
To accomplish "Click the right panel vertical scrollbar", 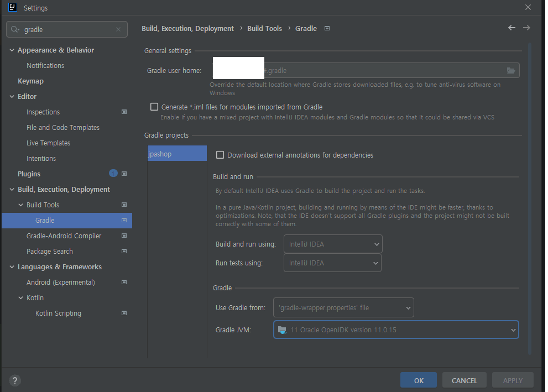I will pos(530,199).
